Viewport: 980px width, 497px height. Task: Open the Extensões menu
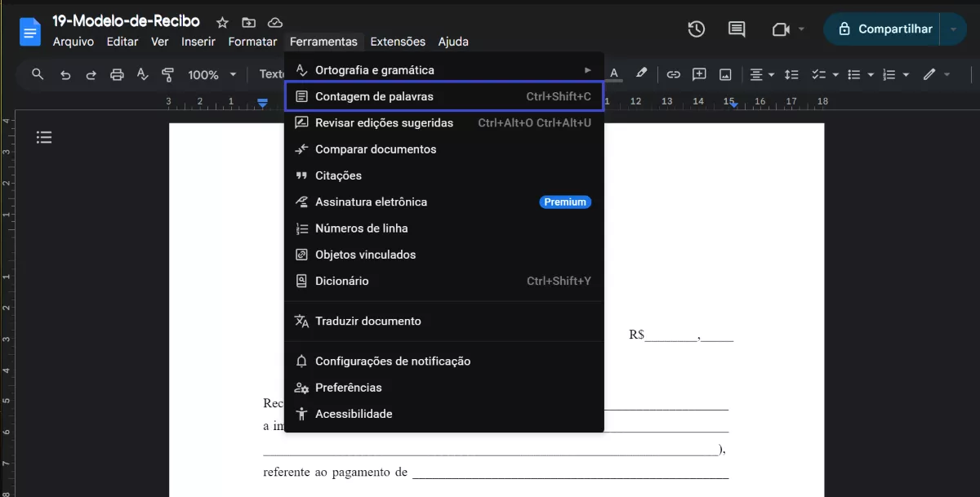[398, 42]
